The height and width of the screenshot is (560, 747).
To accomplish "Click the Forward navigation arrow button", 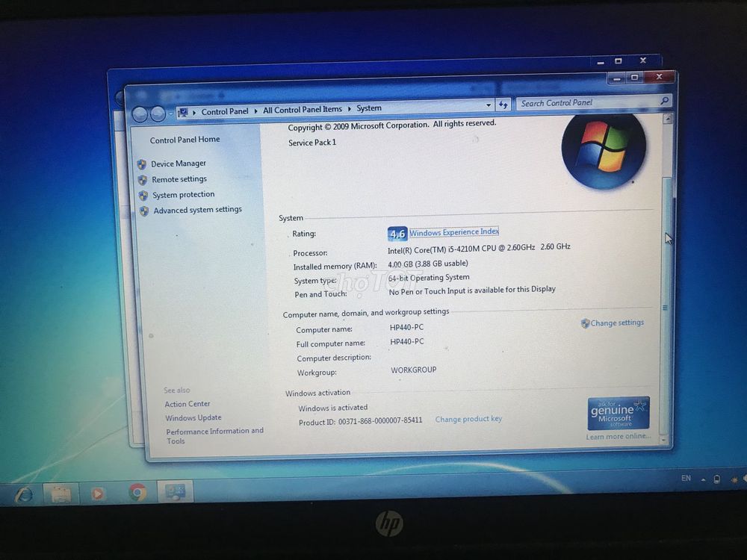I will pyautogui.click(x=158, y=113).
